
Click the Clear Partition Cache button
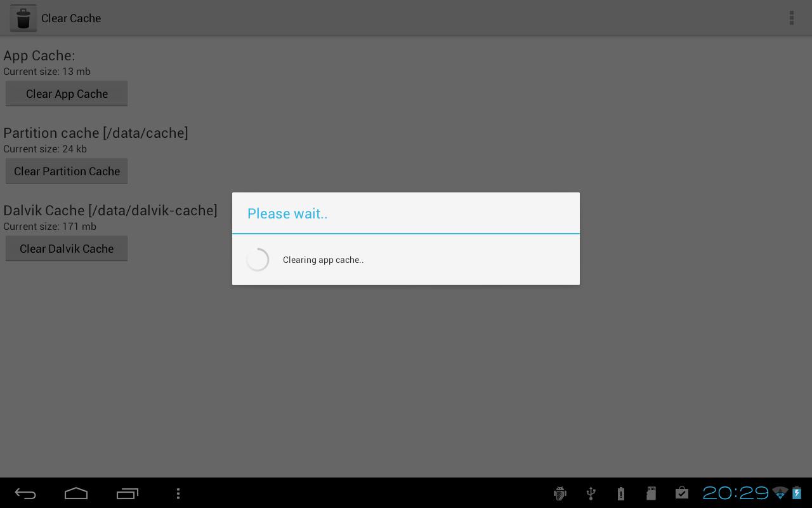(x=67, y=171)
